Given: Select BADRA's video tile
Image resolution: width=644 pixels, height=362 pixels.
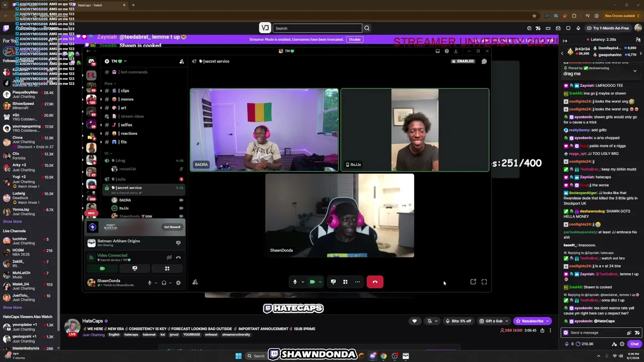Looking at the screenshot, I should coord(264,130).
